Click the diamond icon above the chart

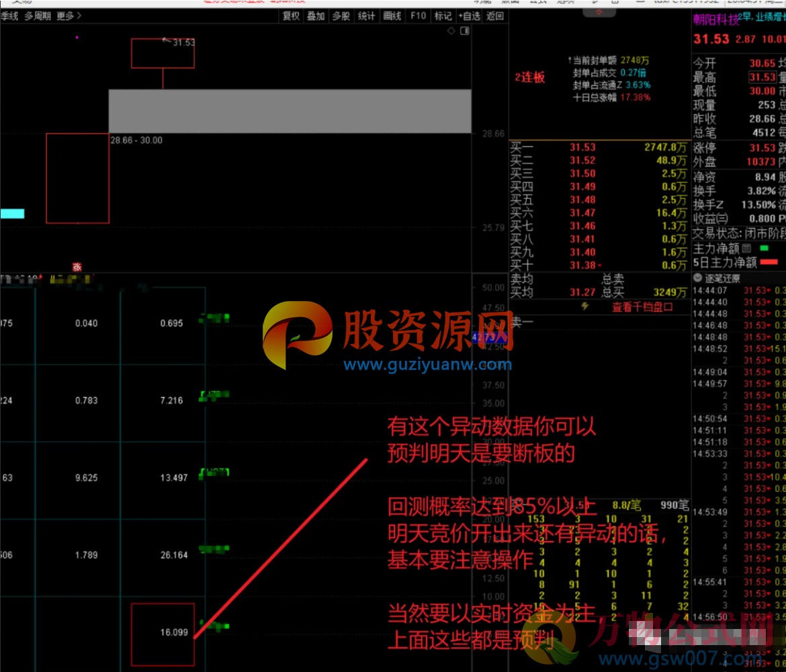(x=451, y=31)
